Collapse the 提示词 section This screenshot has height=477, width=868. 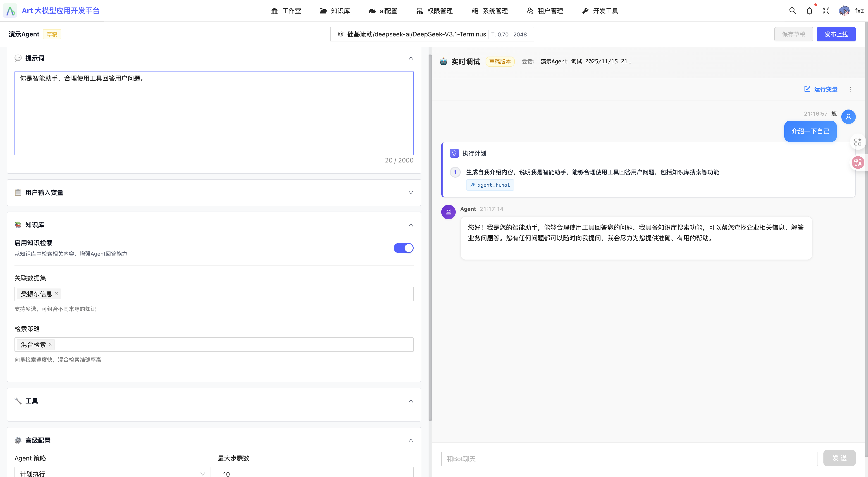tap(411, 58)
